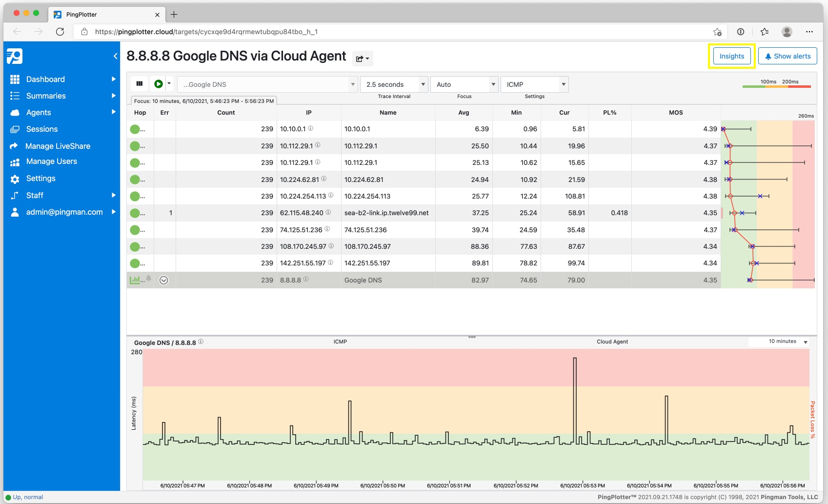Screen dimensions: 828x504
Task: Click the latency scale color bar
Action: [777, 86]
